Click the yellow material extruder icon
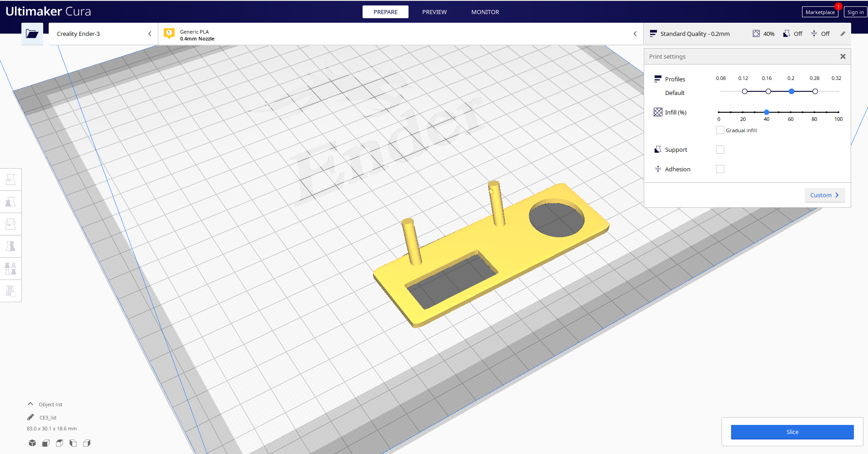 (x=169, y=34)
